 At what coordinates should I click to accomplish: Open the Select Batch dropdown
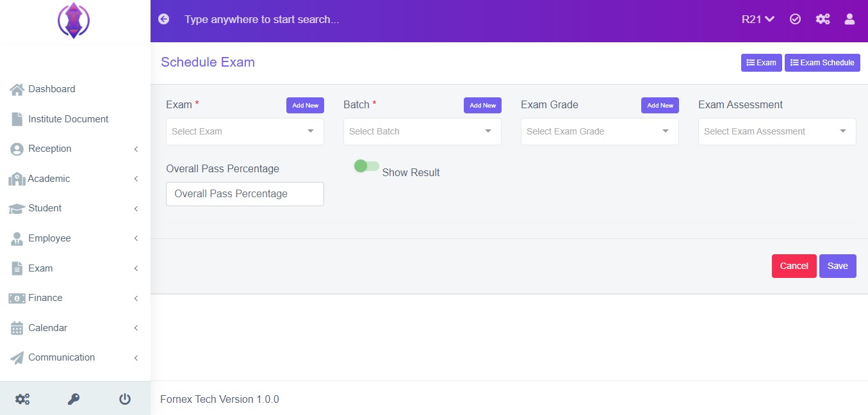422,131
